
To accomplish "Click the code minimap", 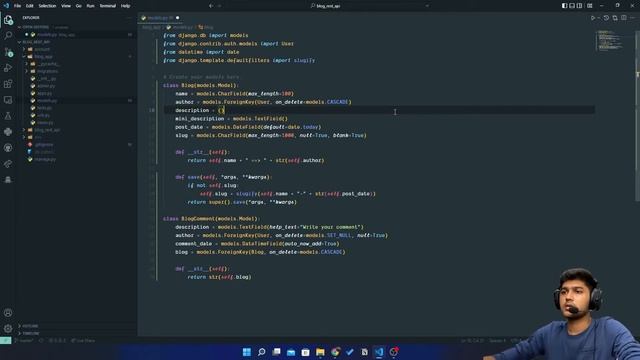I will click(x=609, y=40).
